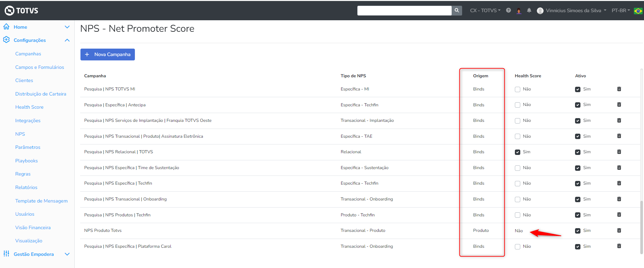Open Parâmetros in the sidebar
This screenshot has width=644, height=268.
pyautogui.click(x=28, y=147)
